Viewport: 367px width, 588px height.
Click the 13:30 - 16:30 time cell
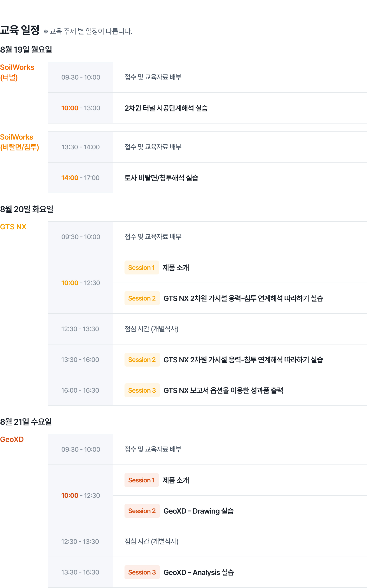[81, 572]
